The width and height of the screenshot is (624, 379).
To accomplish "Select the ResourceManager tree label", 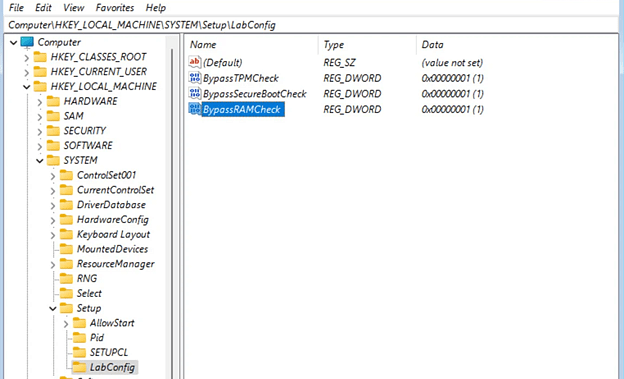I will 115,264.
